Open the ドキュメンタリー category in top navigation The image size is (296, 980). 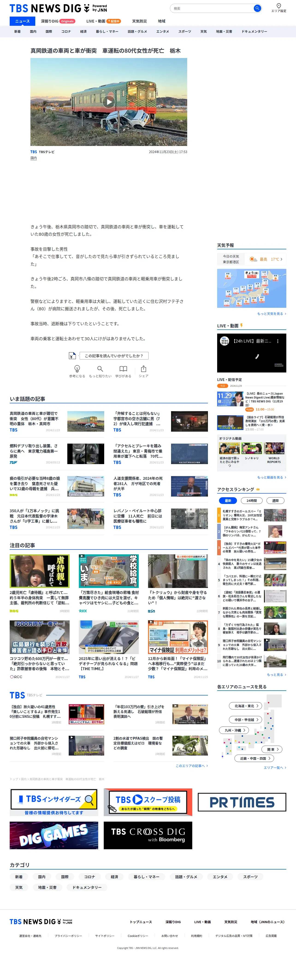pyautogui.click(x=254, y=32)
